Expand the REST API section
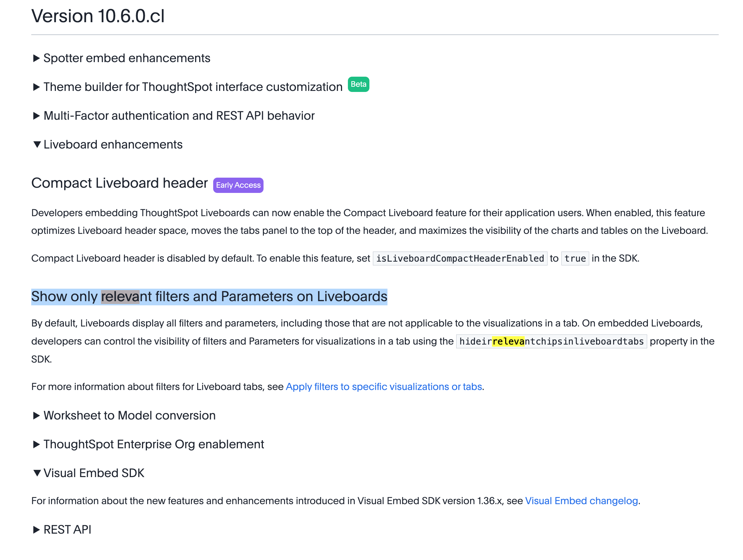743x560 pixels. click(67, 530)
